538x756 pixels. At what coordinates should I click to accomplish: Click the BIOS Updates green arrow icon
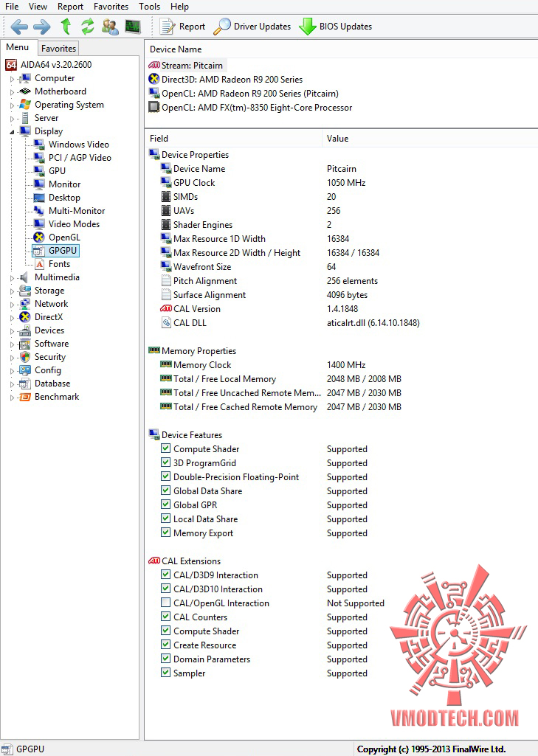click(307, 27)
